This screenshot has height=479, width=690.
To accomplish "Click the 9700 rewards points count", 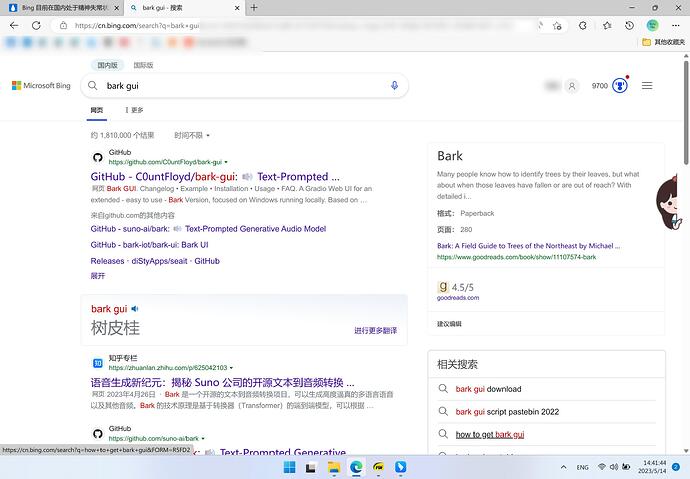I will click(x=599, y=86).
